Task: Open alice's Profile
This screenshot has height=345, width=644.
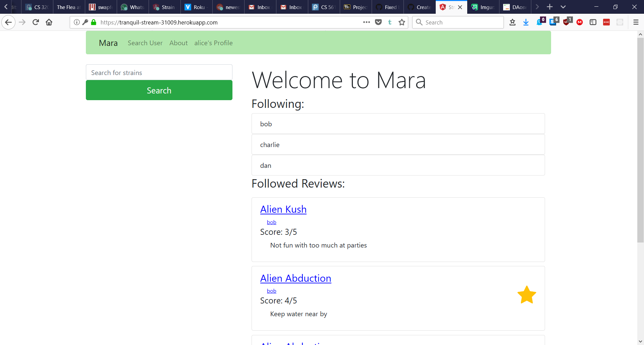Action: pos(213,43)
